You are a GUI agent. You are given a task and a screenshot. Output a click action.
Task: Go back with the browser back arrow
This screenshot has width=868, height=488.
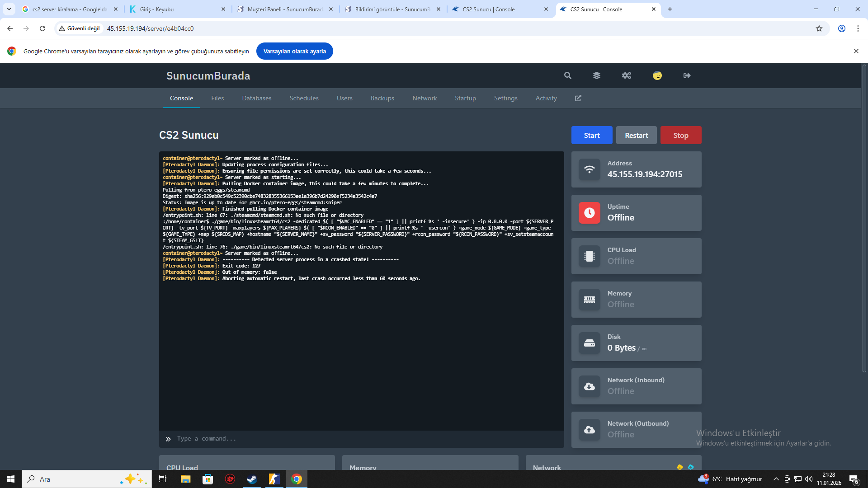pos(10,28)
